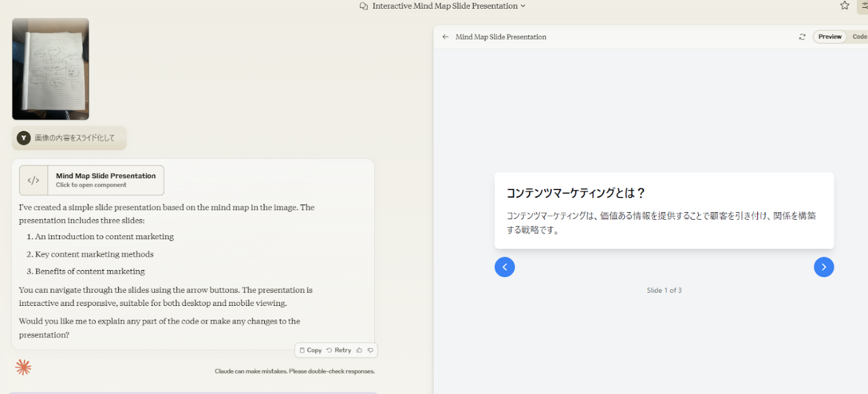The image size is (868, 394).
Task: Click the Claude starburst logo
Action: tap(23, 368)
